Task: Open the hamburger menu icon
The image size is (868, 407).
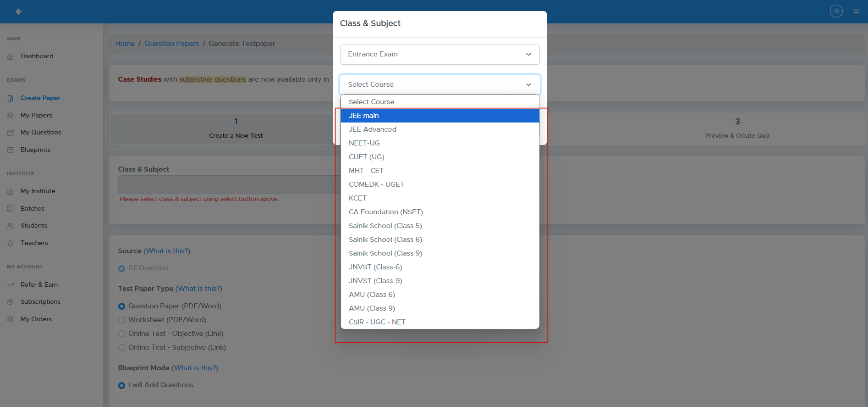Action: coord(856,11)
